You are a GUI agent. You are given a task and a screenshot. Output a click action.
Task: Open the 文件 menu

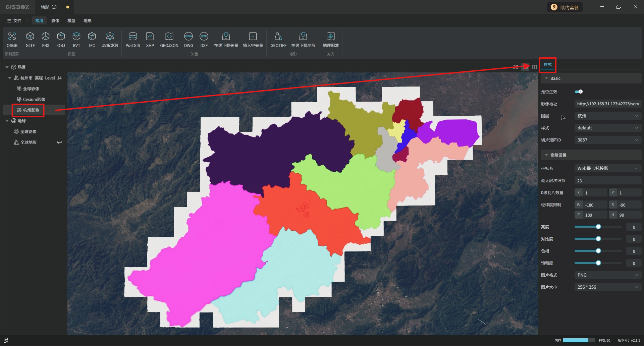coord(14,21)
